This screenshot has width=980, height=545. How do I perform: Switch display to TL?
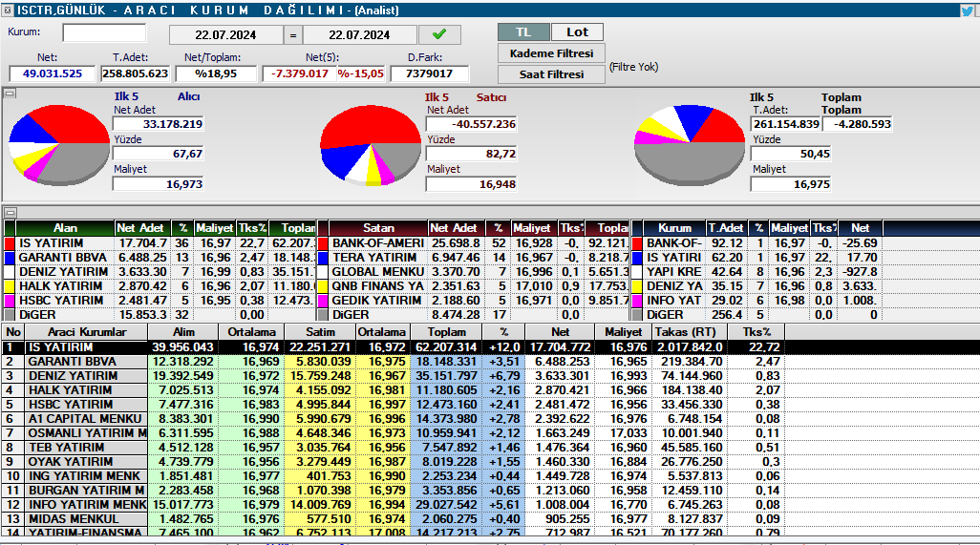[523, 32]
